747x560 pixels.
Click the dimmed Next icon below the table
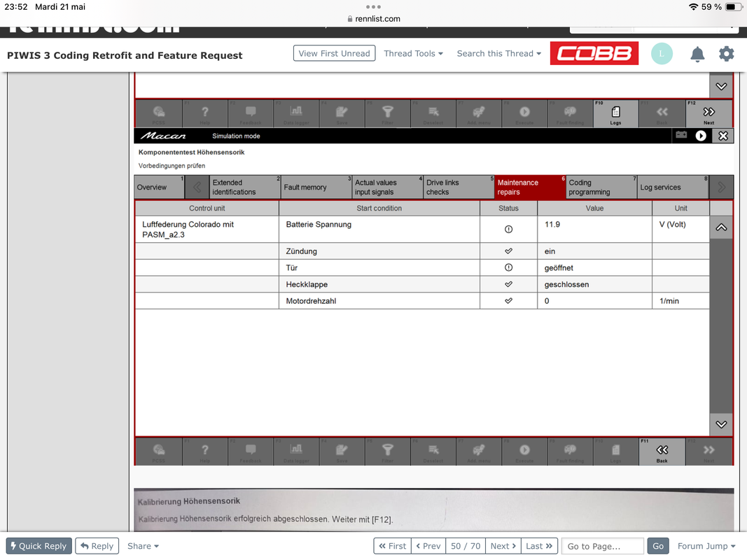708,451
